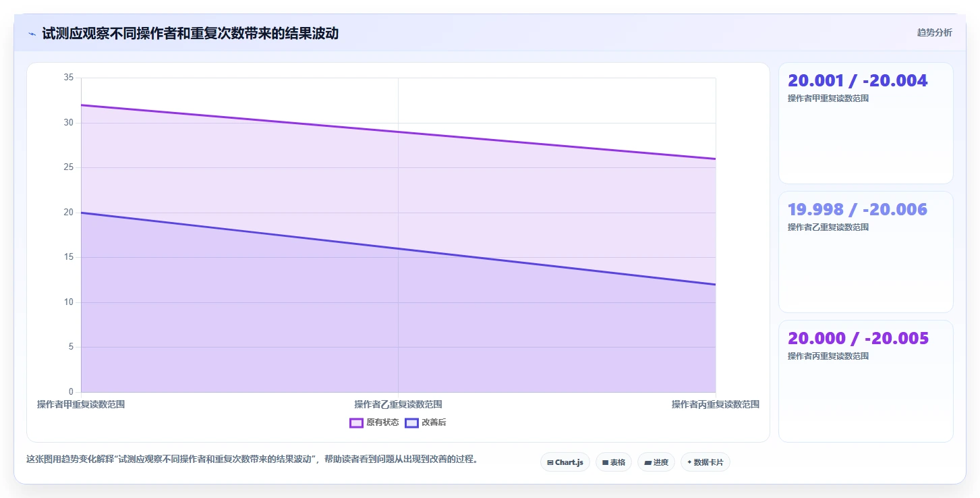Click the 操作者甲重复读数范围 axis label

[x=81, y=404]
